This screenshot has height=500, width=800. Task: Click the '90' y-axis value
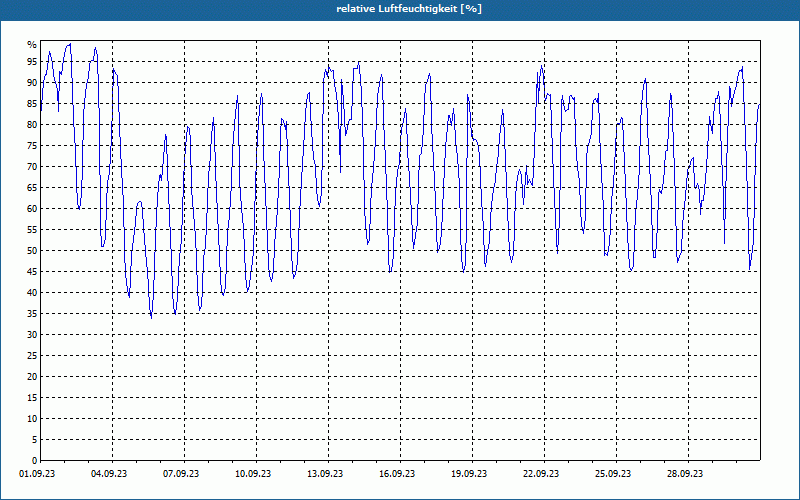pyautogui.click(x=32, y=83)
